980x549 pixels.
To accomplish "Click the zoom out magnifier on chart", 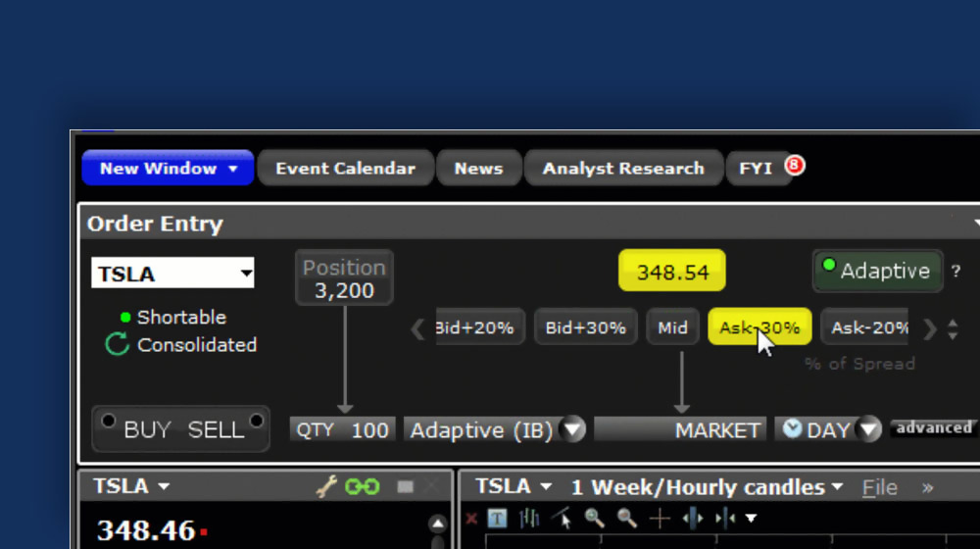I will click(x=627, y=519).
